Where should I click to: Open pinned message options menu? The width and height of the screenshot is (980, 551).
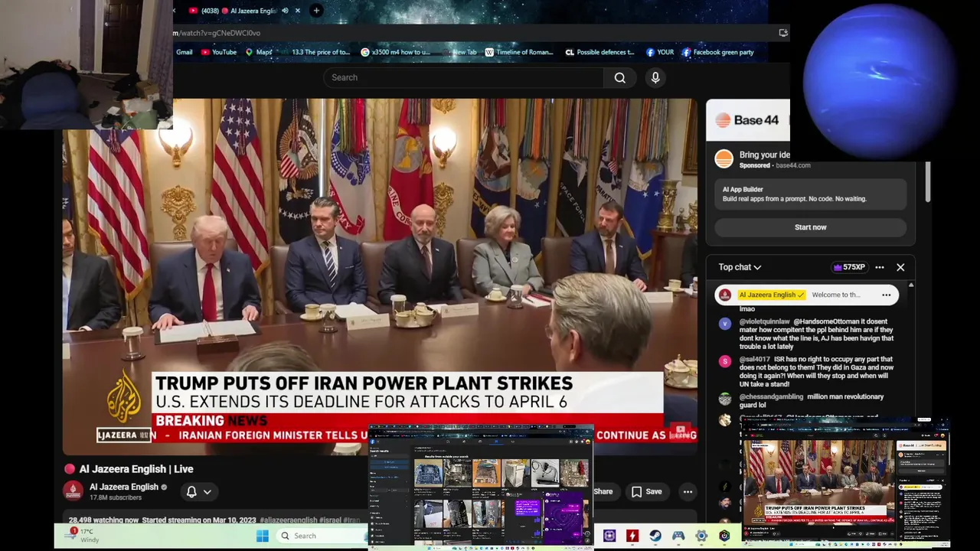click(x=887, y=295)
